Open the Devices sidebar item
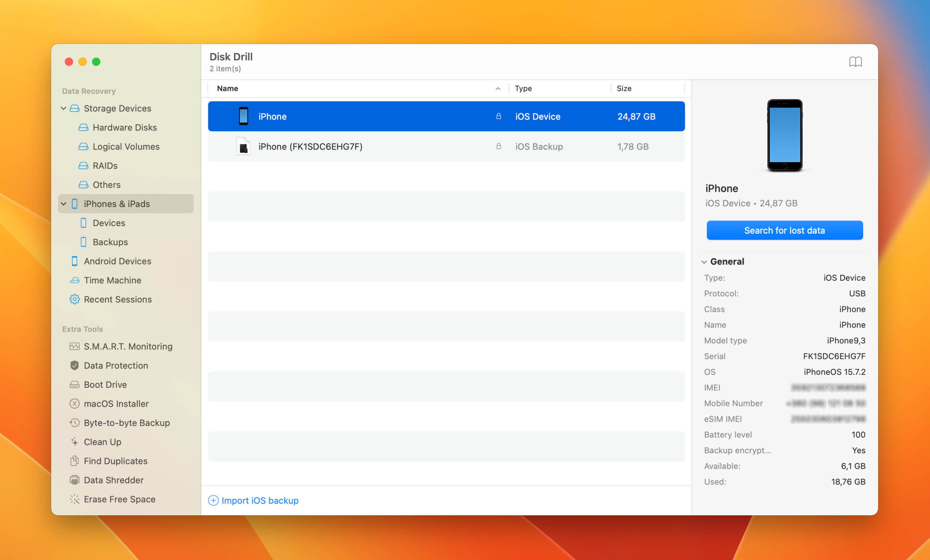Image resolution: width=930 pixels, height=560 pixels. 109,223
